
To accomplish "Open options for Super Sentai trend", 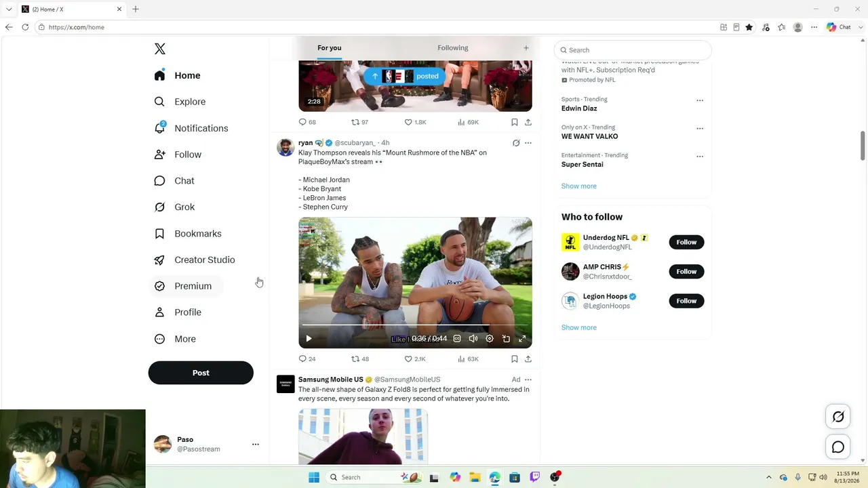I will click(700, 157).
